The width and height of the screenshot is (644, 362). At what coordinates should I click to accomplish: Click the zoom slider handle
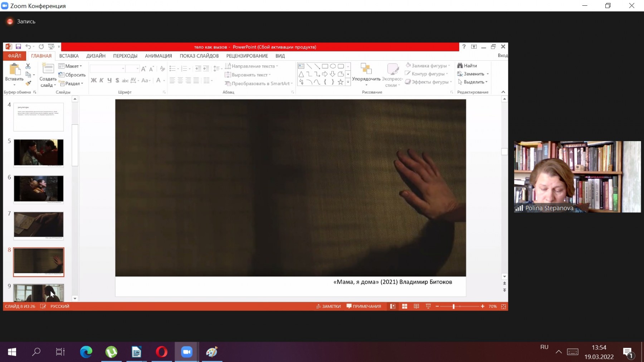click(x=454, y=306)
